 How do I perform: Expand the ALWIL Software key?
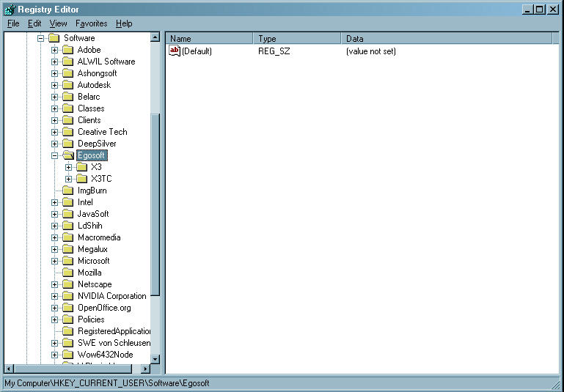54,62
